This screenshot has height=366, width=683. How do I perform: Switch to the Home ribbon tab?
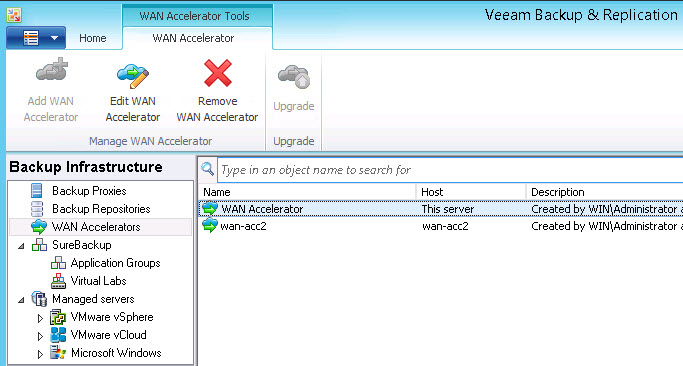(93, 38)
